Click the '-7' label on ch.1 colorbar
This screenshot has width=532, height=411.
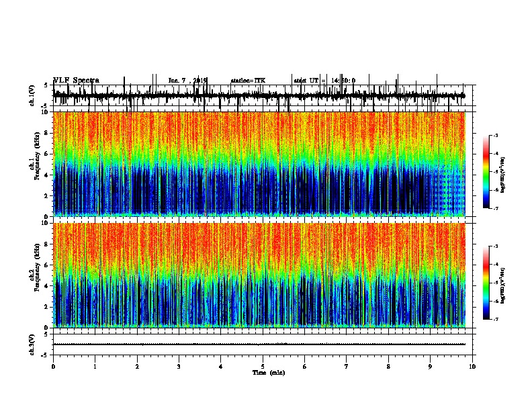pos(495,208)
